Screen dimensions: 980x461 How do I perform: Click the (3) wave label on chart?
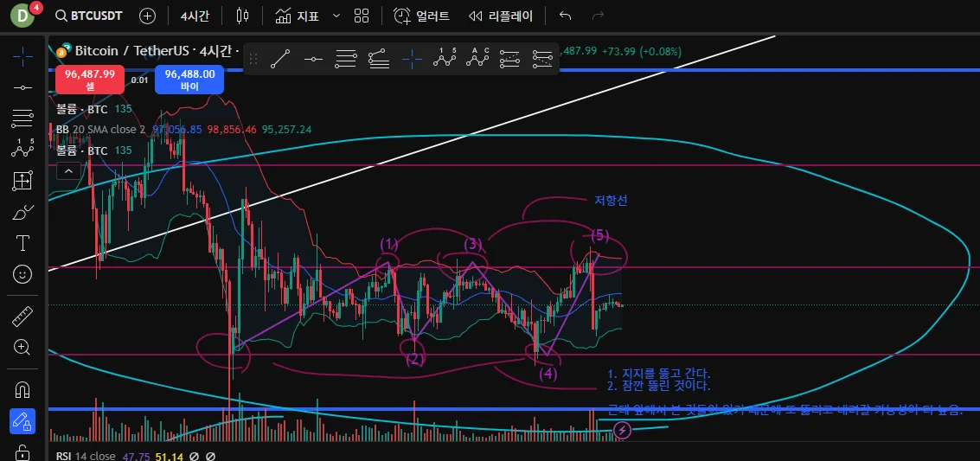[x=473, y=244]
